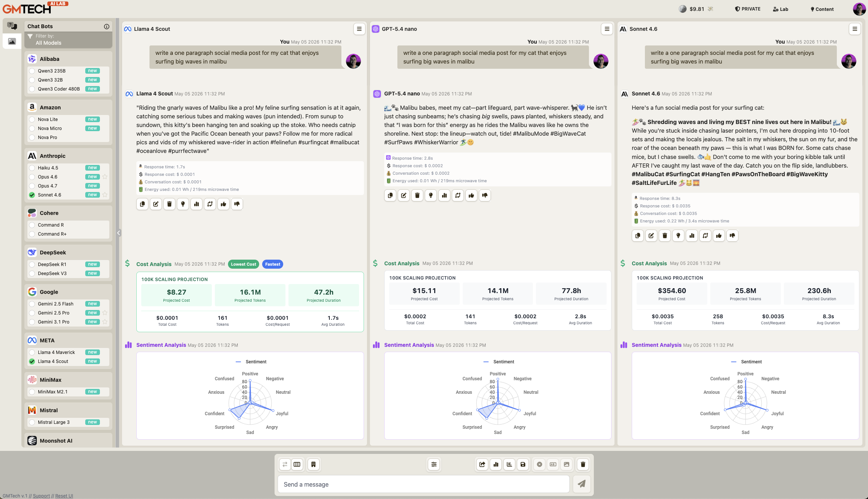Image resolution: width=868 pixels, height=499 pixels.
Task: Open the sliders settings icon in bottom toolbar
Action: (434, 464)
